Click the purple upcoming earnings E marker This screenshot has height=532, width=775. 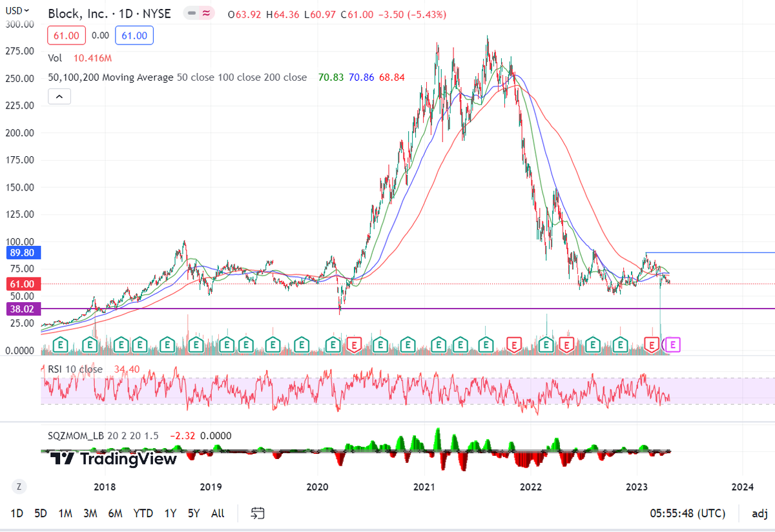673,345
